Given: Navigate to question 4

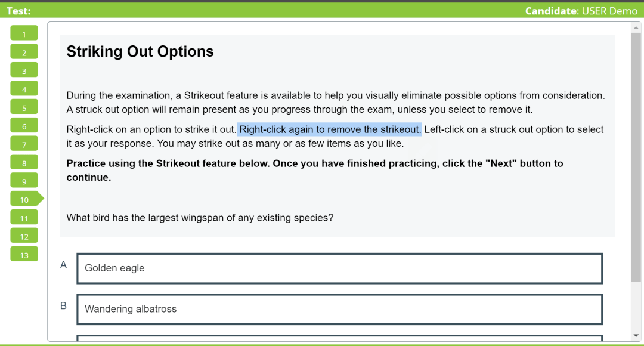Looking at the screenshot, I should 24,89.
